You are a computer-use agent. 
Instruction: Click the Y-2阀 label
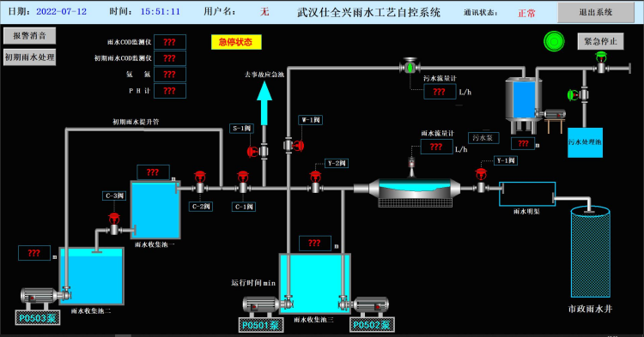pos(337,163)
